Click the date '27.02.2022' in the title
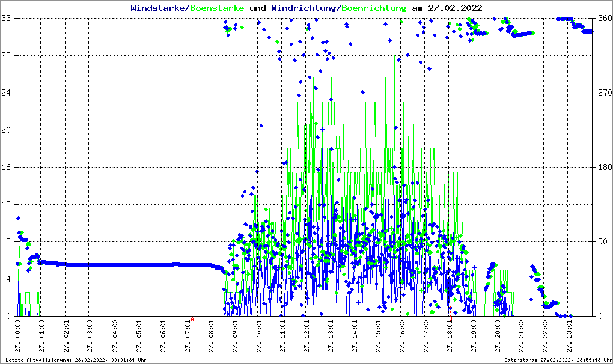The image size is (613, 364). pyautogui.click(x=454, y=8)
